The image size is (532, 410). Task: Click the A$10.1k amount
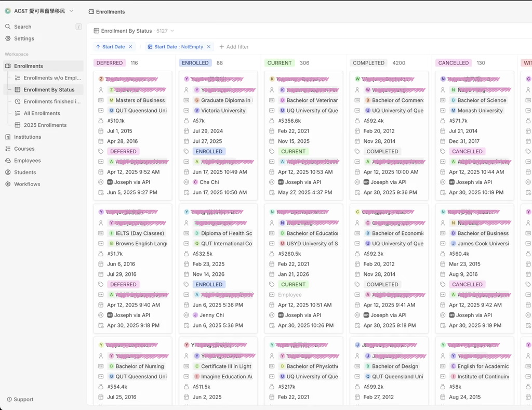116,121
